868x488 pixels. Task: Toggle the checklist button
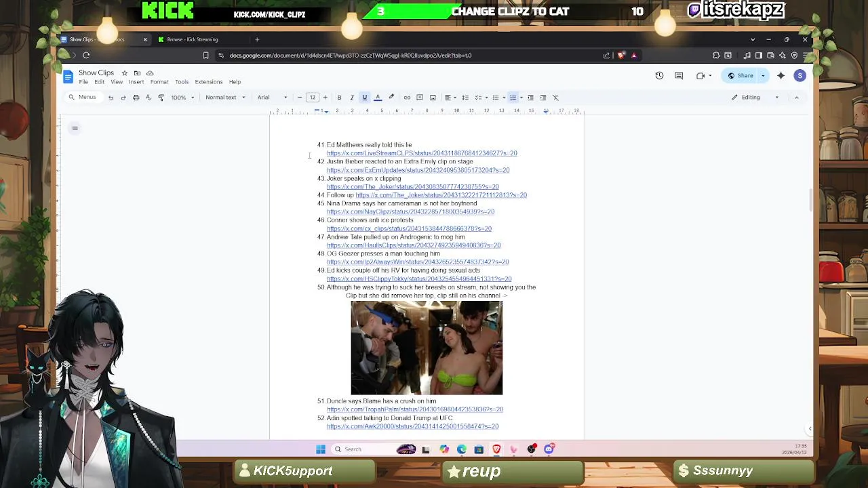pyautogui.click(x=477, y=98)
